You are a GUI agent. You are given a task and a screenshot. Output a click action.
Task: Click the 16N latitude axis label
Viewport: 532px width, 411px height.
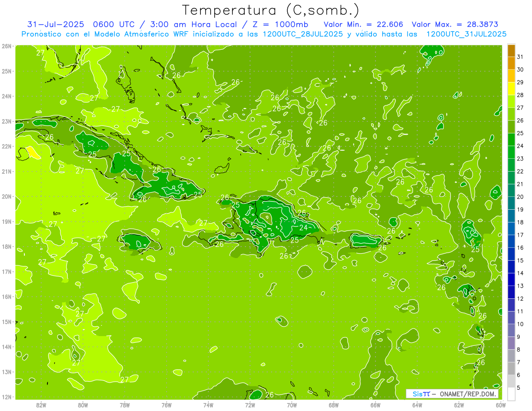click(x=6, y=297)
